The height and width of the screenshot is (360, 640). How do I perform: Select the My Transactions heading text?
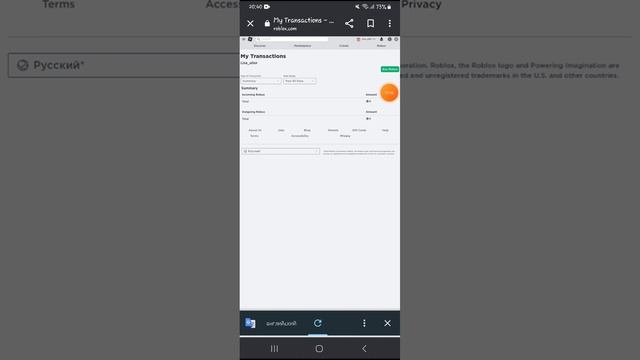point(263,56)
